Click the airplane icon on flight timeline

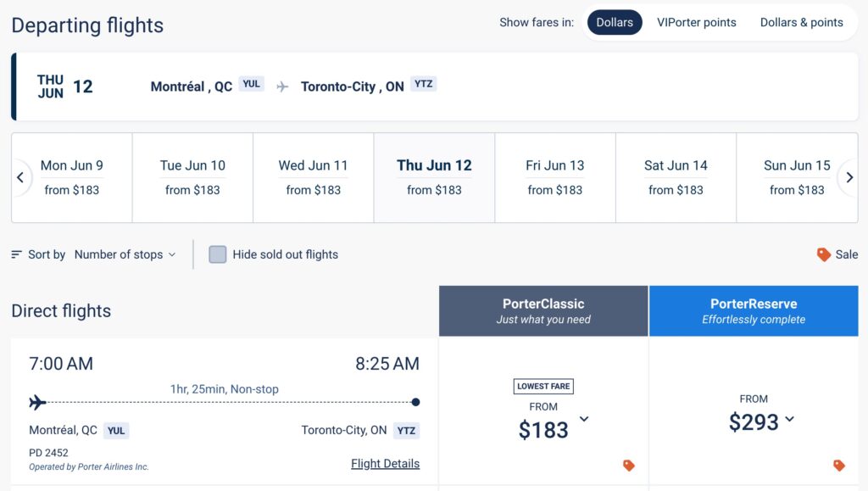(x=37, y=402)
